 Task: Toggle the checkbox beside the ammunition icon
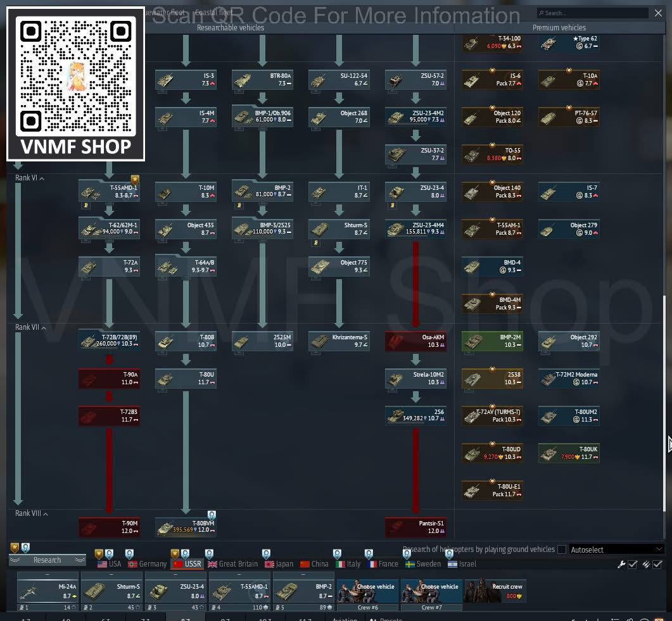[657, 565]
